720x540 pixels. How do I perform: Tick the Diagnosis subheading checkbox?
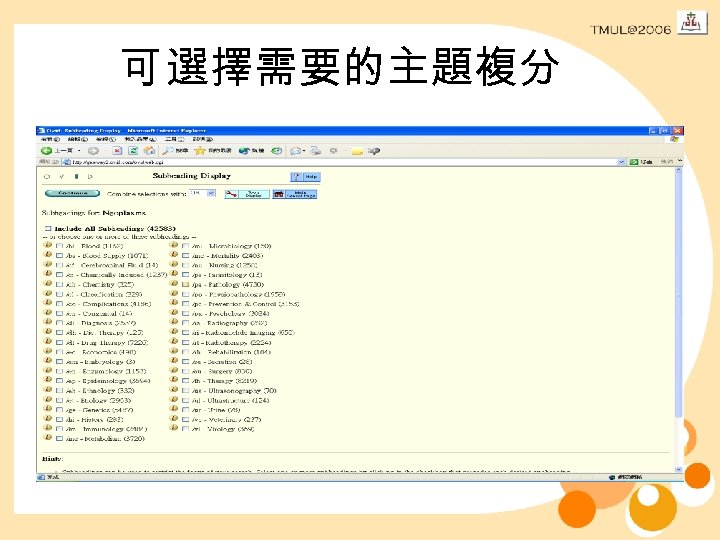pos(59,323)
